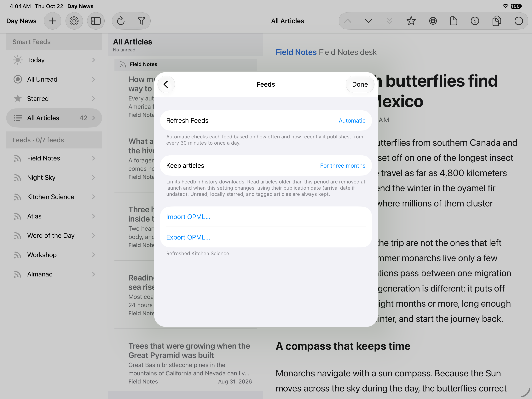The height and width of the screenshot is (399, 532).
Task: Click Wi-Fi status icon
Action: (506, 6)
